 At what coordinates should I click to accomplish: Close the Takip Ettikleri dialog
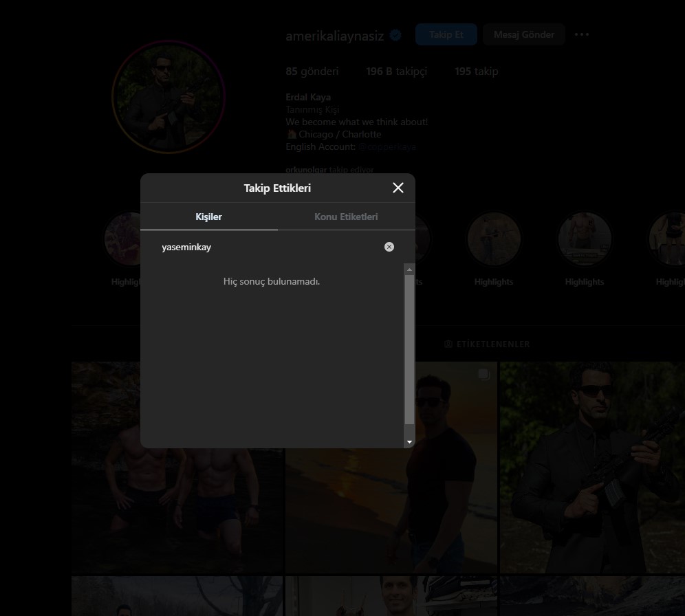[x=398, y=188]
